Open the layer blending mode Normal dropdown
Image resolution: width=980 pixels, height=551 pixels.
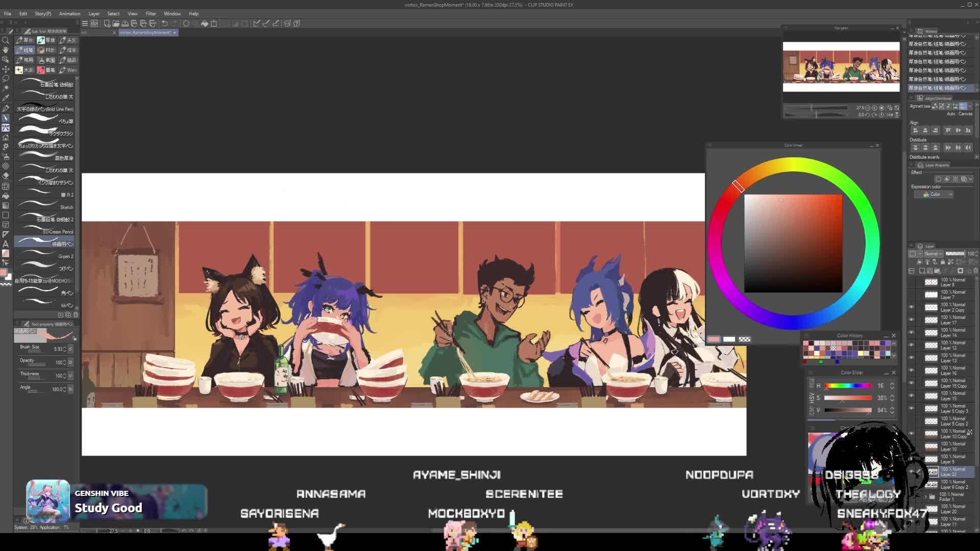[x=934, y=254]
